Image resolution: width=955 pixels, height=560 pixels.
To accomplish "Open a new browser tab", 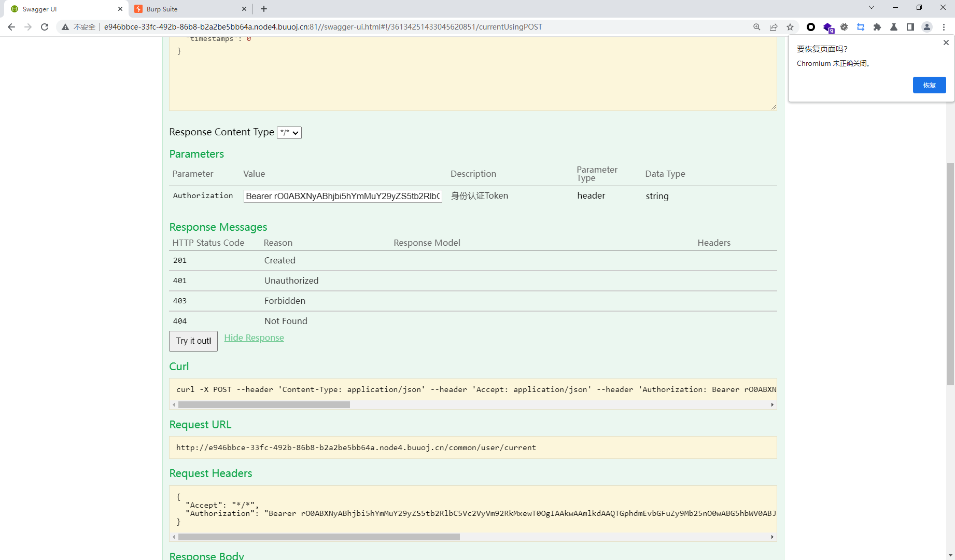I will (x=264, y=9).
